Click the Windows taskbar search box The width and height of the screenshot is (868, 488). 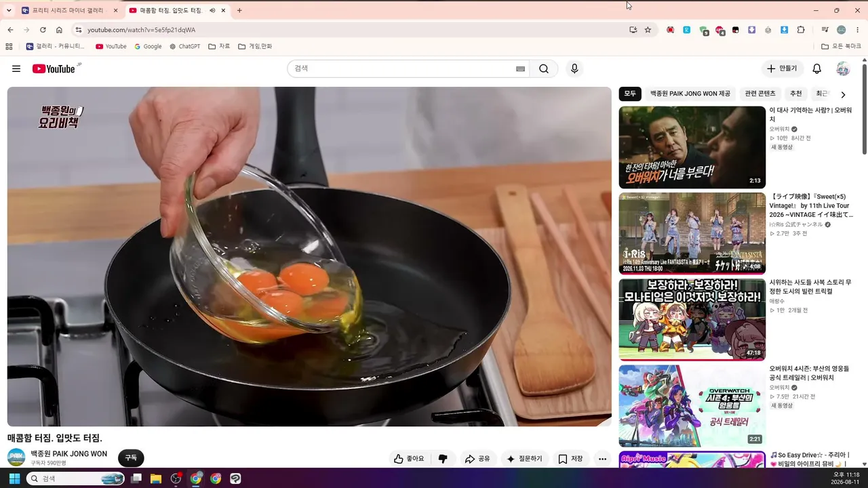coord(75,479)
